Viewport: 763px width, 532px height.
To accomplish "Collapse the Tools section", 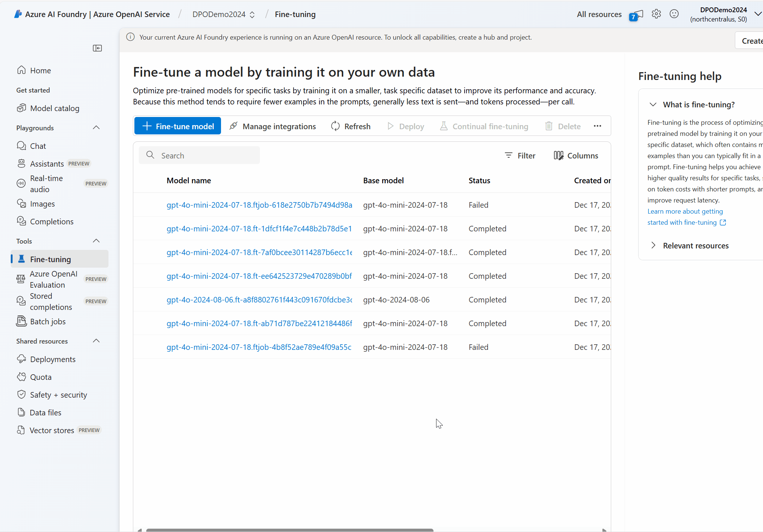I will [x=96, y=241].
